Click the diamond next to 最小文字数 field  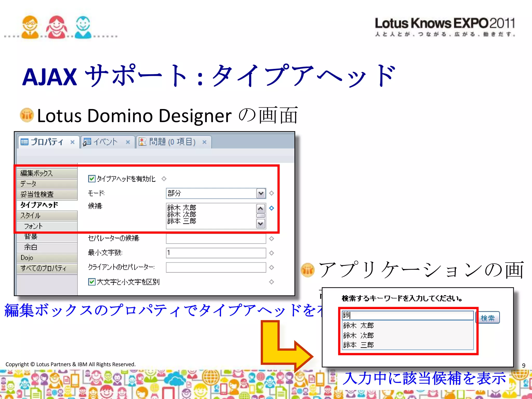[271, 253]
